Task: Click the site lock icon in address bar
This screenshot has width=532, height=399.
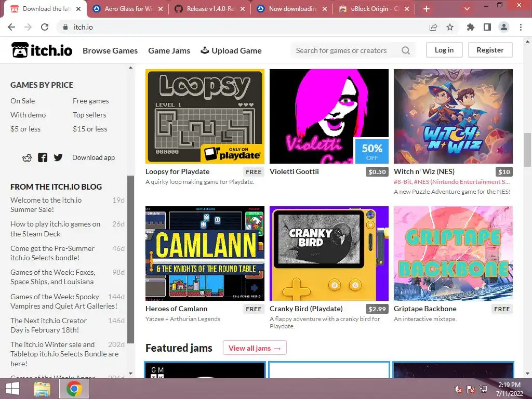Action: point(65,27)
